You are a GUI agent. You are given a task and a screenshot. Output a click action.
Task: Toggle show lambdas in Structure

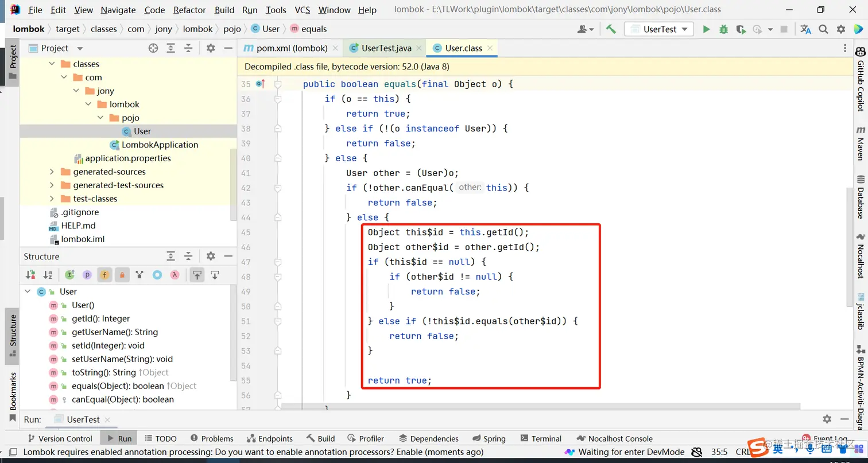coord(174,275)
